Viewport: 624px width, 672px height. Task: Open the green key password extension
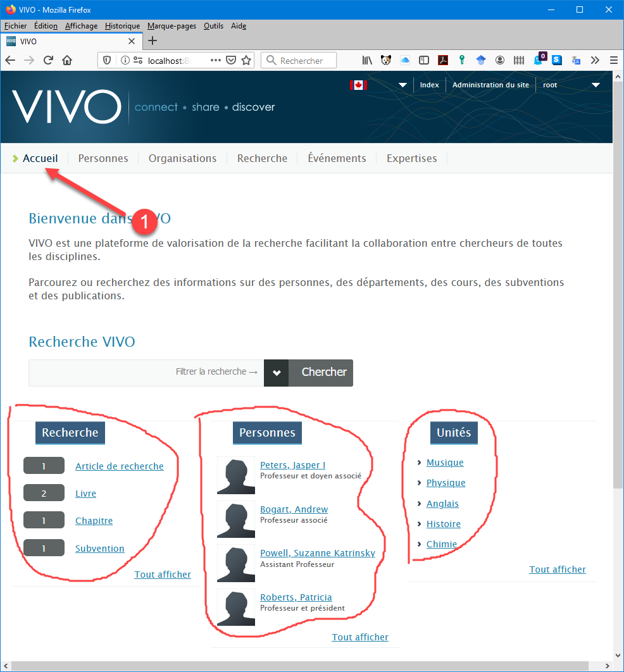[462, 60]
